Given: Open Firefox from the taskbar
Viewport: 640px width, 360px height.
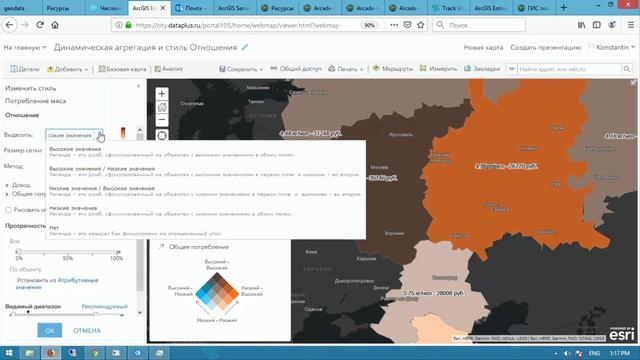Looking at the screenshot, I should [51, 353].
